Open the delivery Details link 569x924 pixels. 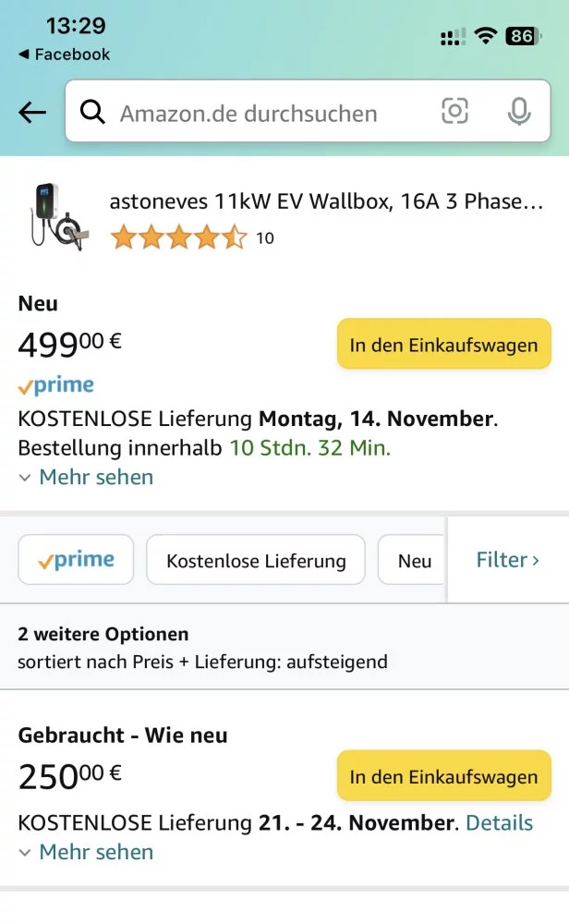499,822
